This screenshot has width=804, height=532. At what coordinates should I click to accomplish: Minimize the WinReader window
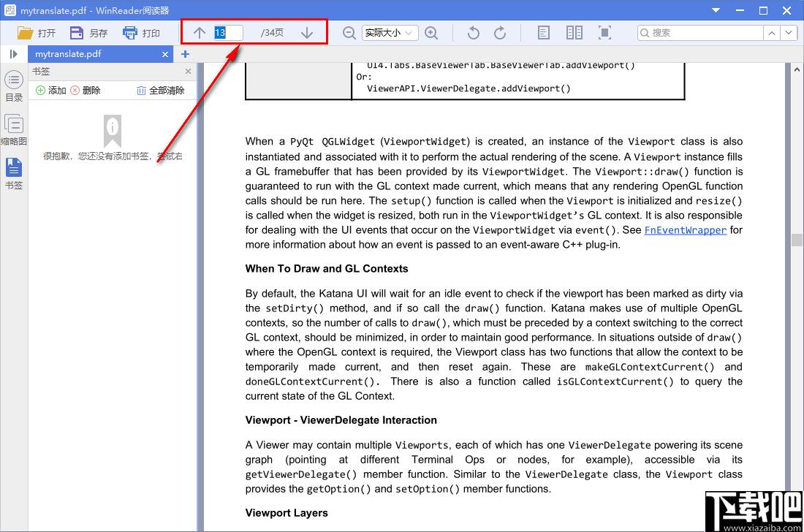(x=740, y=10)
